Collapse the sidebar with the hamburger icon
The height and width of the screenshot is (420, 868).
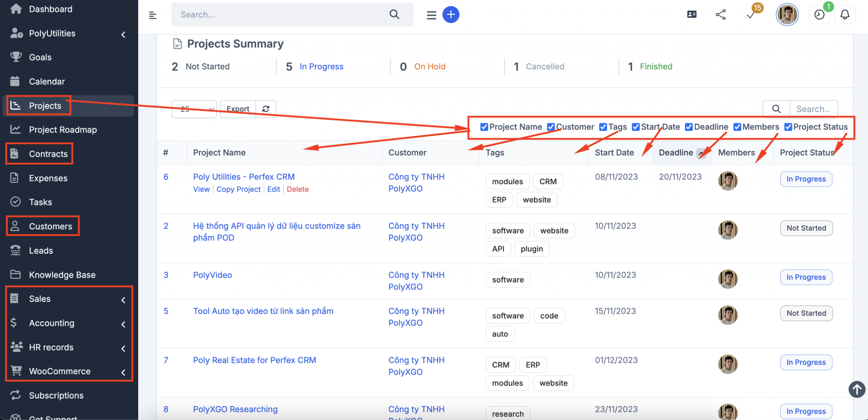(x=153, y=15)
